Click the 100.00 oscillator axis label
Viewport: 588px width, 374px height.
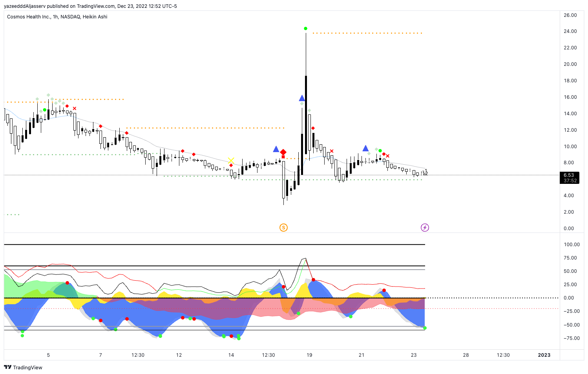pyautogui.click(x=572, y=245)
